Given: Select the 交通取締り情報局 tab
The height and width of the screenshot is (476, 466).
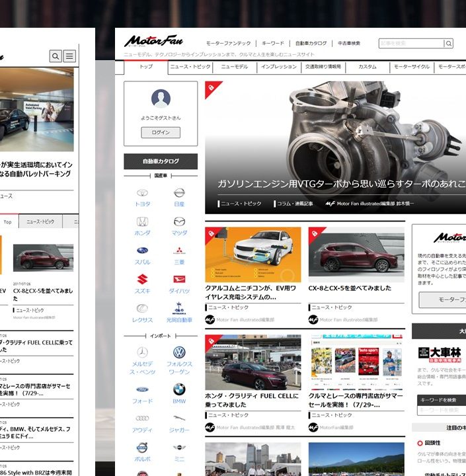Looking at the screenshot, I should tap(323, 67).
